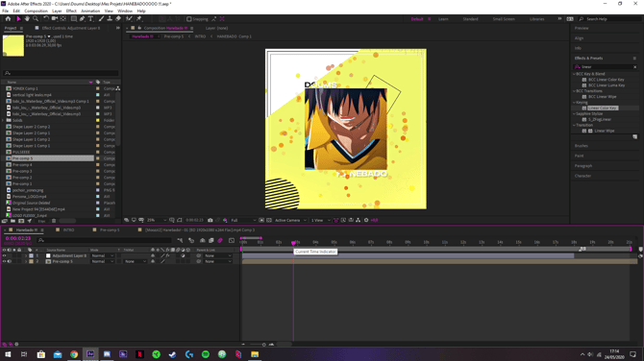Open the Libraries workspace
Viewport: 644px width, 361px height.
[x=536, y=19]
